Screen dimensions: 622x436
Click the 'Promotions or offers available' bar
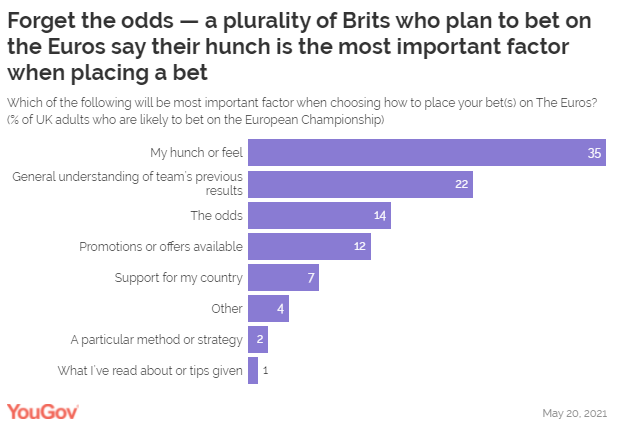[308, 246]
